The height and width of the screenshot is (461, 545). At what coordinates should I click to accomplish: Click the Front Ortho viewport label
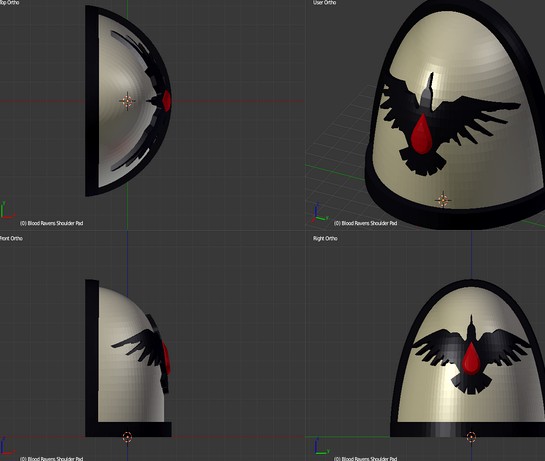11,238
